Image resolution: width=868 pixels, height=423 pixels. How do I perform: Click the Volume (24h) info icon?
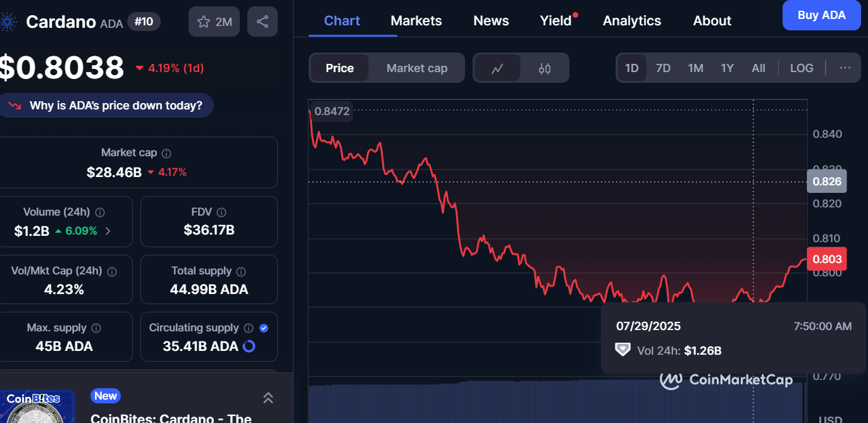(100, 212)
